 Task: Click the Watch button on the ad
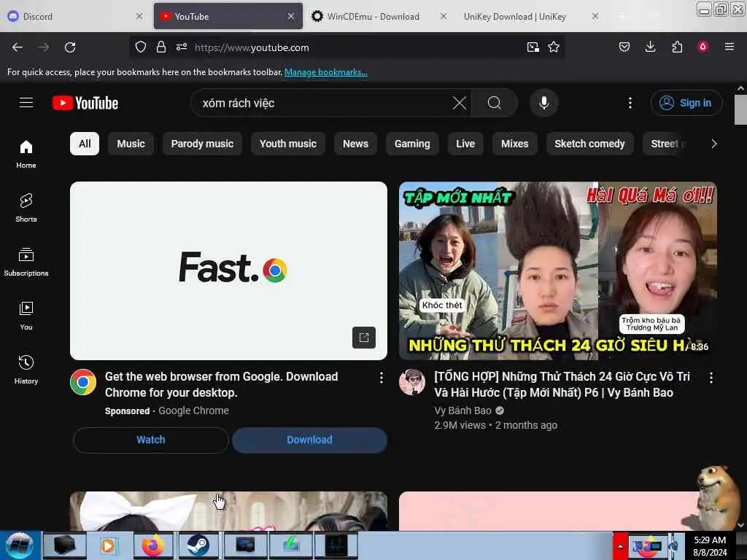coord(151,440)
